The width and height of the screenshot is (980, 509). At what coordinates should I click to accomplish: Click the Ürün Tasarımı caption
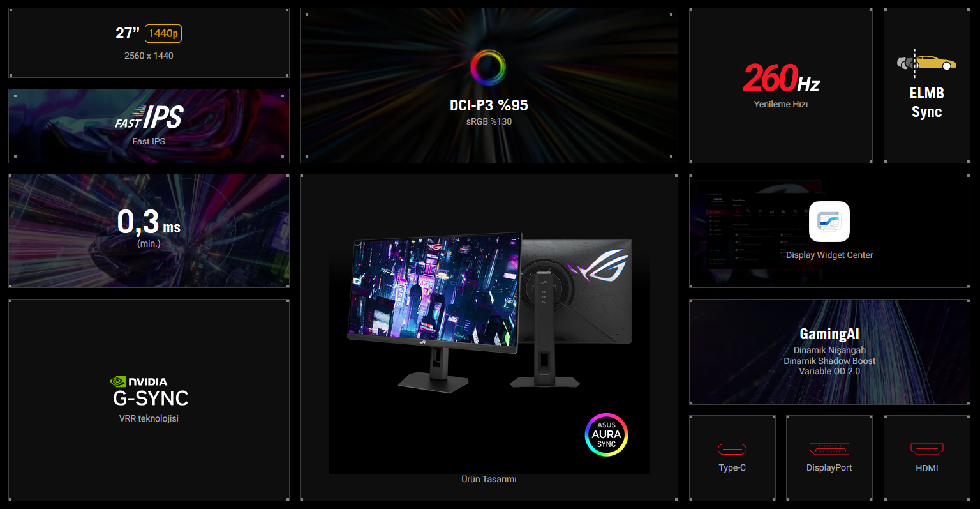click(x=489, y=479)
